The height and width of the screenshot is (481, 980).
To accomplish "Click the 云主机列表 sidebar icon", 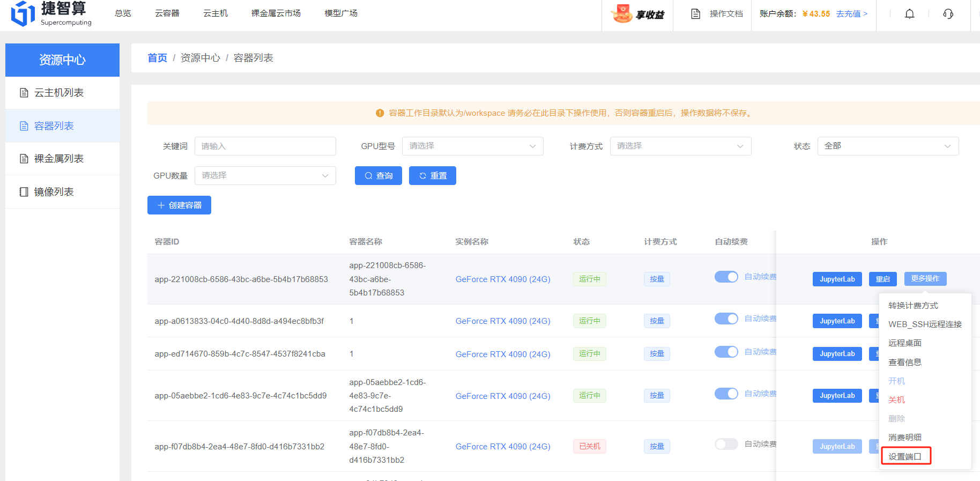I will pyautogui.click(x=24, y=93).
